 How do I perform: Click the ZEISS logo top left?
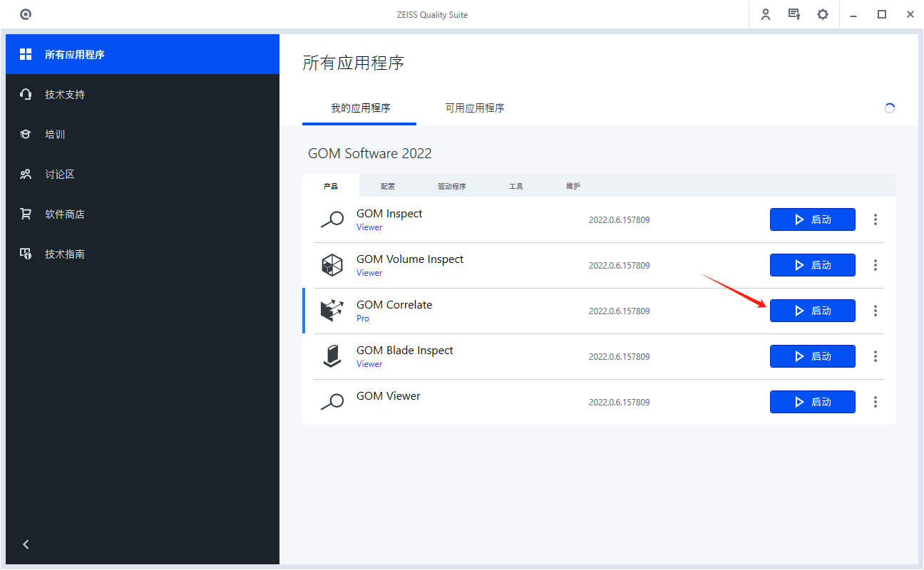tap(26, 14)
